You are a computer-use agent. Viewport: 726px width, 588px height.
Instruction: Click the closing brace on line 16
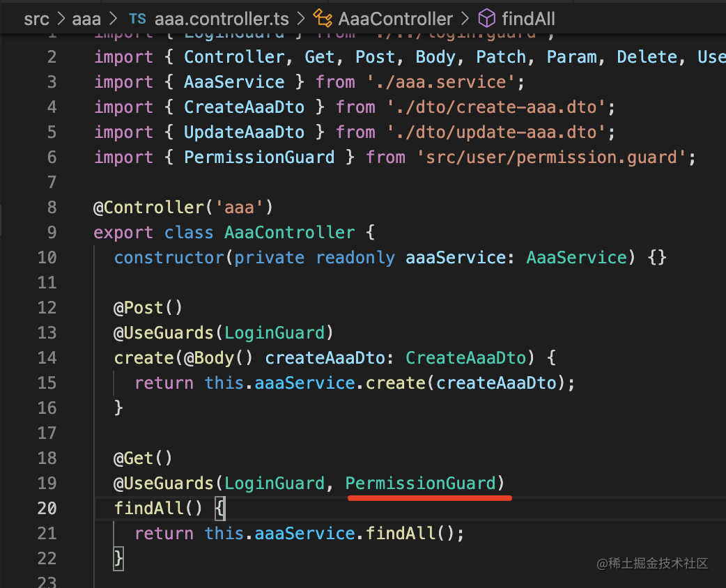point(118,408)
